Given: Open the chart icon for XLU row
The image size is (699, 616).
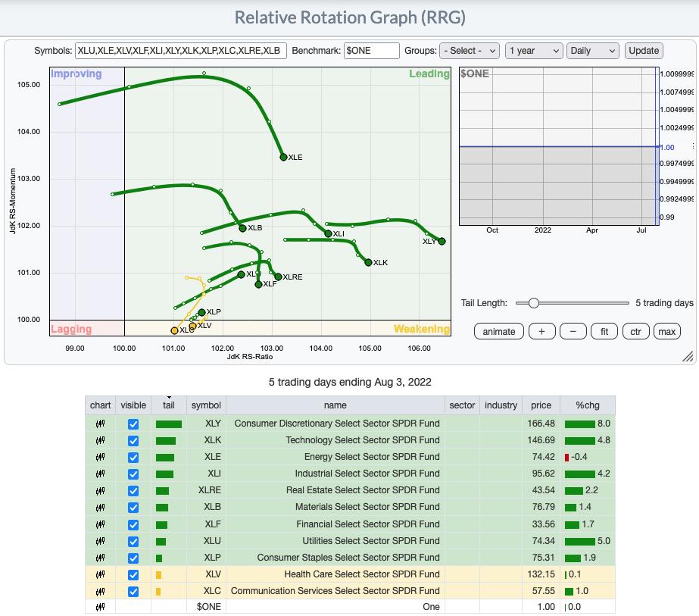Looking at the screenshot, I should pos(100,541).
